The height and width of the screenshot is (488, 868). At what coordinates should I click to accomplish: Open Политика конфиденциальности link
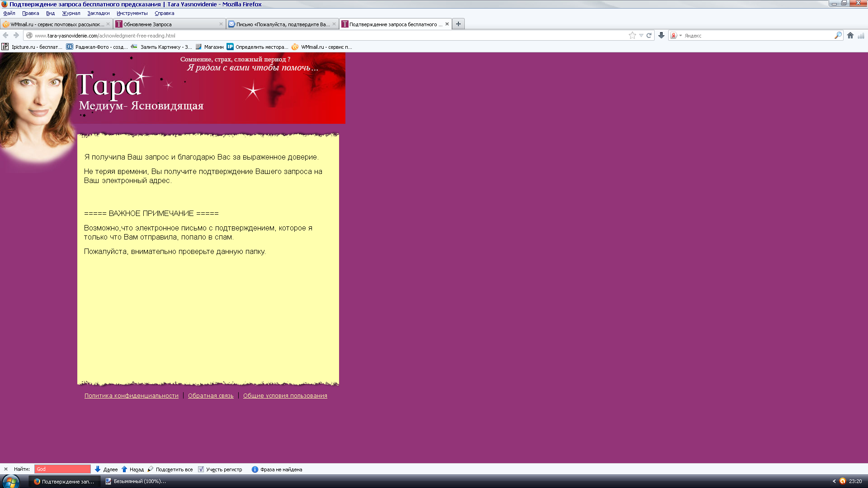click(x=132, y=396)
